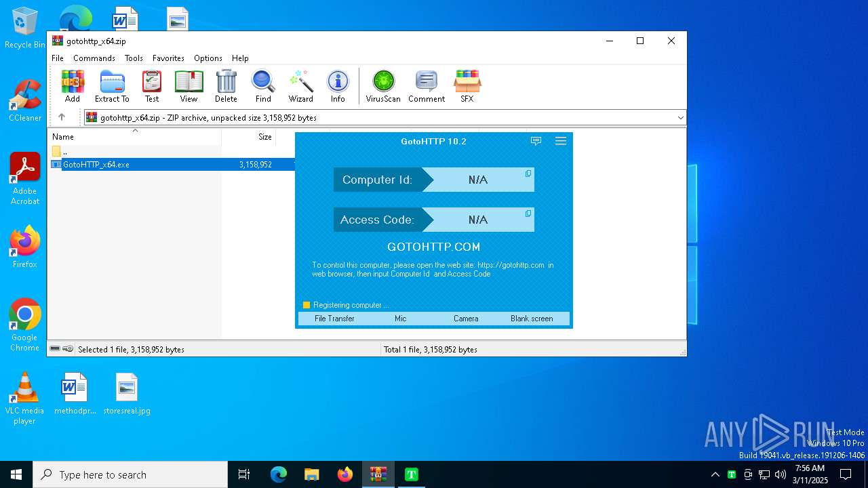
Task: Open the Commands menu
Action: click(94, 58)
